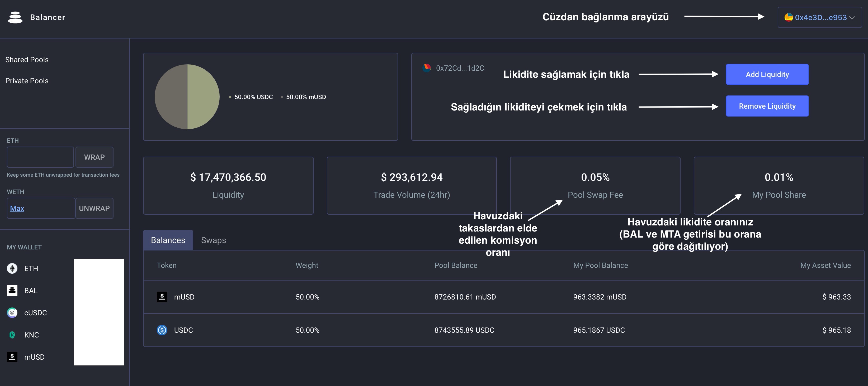Click the $ 963.33 asset value
Screen dimensions: 868x386
837,297
